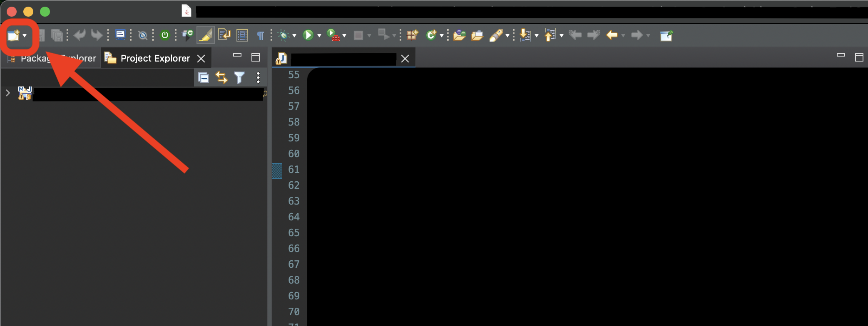Click the green macOS zoom window button
The height and width of the screenshot is (326, 868).
pos(45,12)
